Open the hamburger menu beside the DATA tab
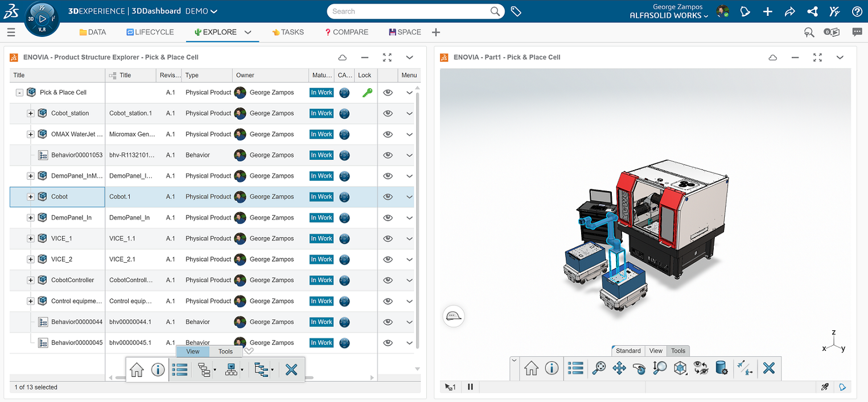 click(11, 32)
